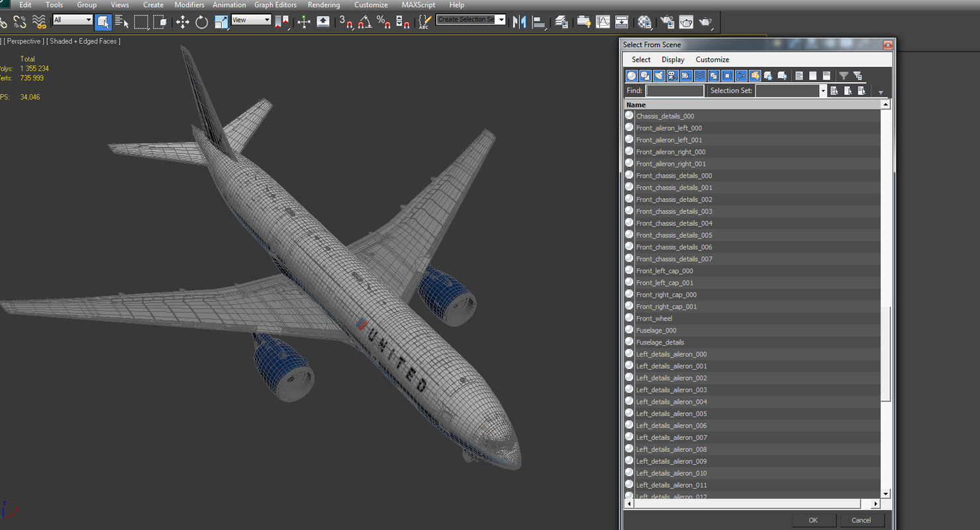The image size is (980, 530).
Task: Open the MAXScript menu
Action: point(418,5)
